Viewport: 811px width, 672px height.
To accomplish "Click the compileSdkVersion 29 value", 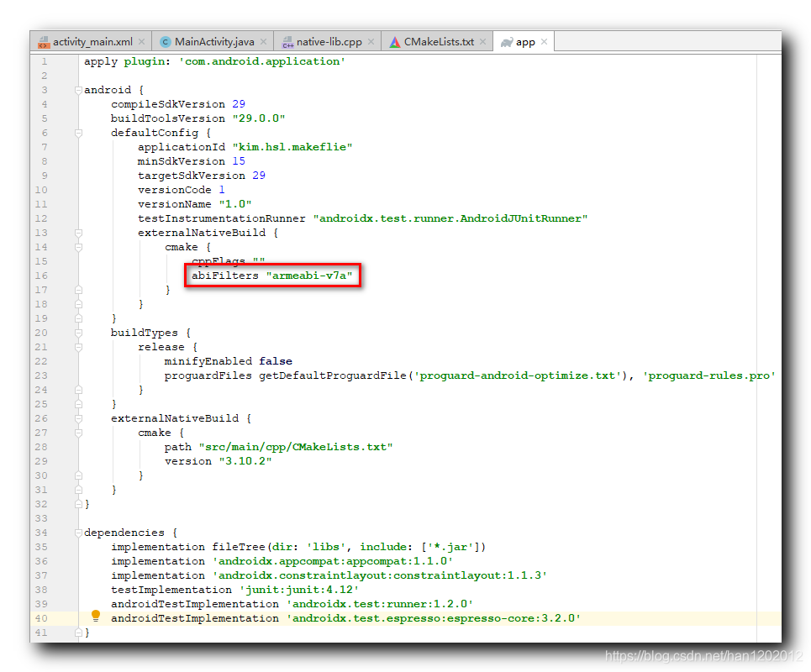I will pos(239,104).
